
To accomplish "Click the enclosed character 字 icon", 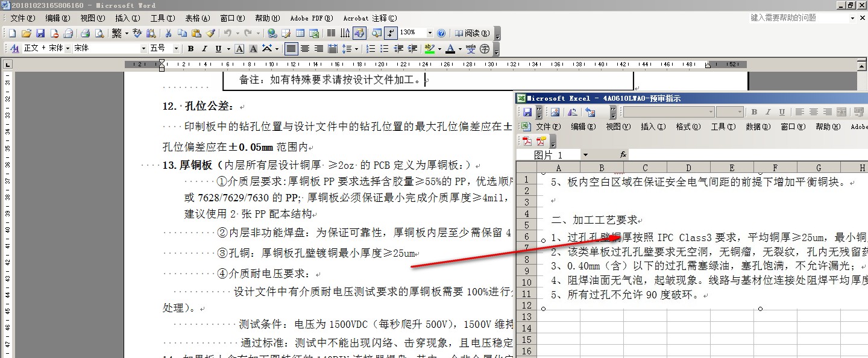I will tap(485, 48).
